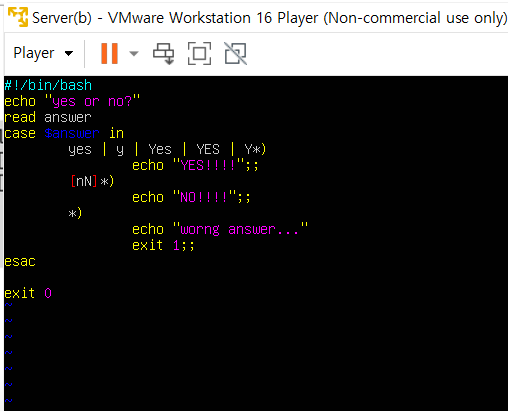508x411 pixels.
Task: Click the "exit 1;;" line
Action: point(163,246)
